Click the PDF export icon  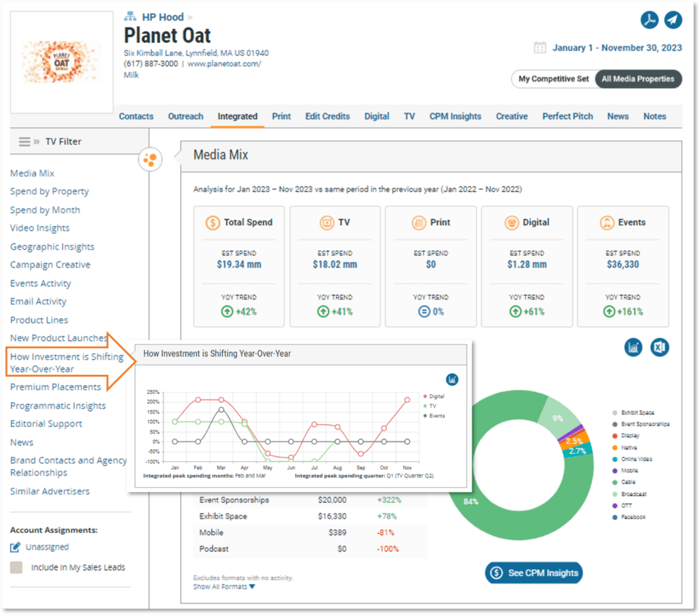coord(649,20)
